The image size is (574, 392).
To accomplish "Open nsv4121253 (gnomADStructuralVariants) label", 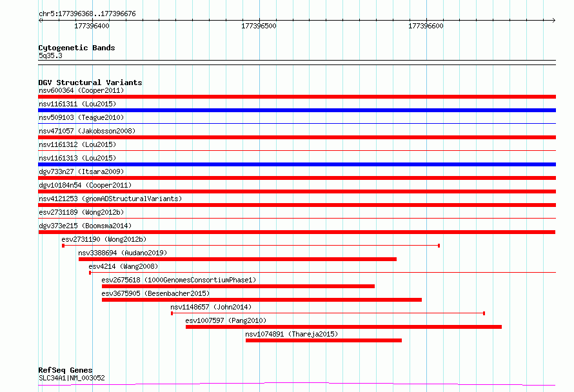I will coord(110,199).
